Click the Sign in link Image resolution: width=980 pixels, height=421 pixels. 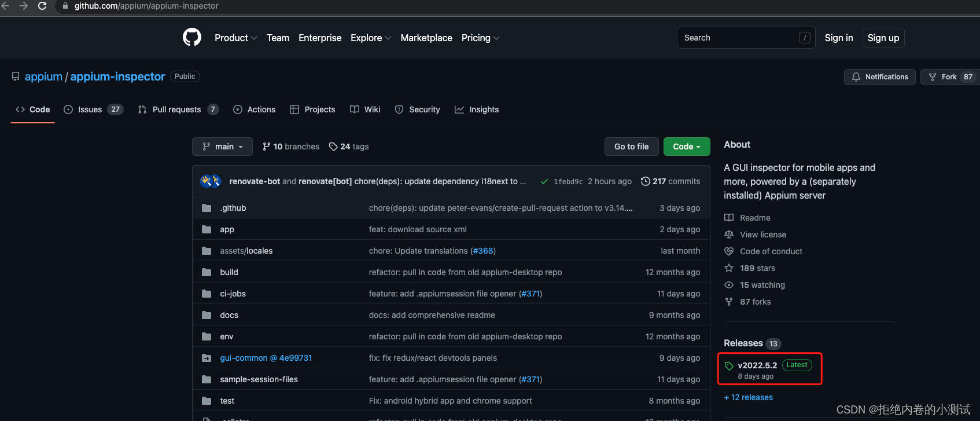point(839,38)
